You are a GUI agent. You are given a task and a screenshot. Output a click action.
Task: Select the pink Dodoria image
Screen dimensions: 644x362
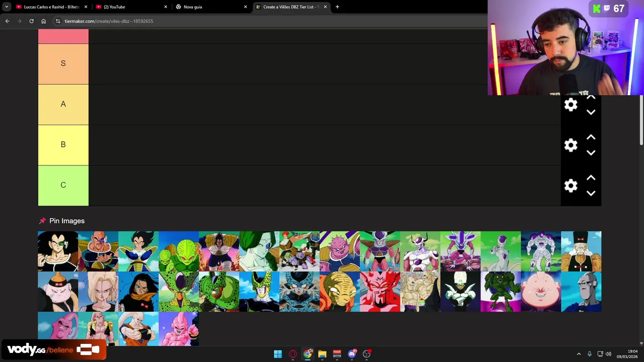(x=340, y=251)
